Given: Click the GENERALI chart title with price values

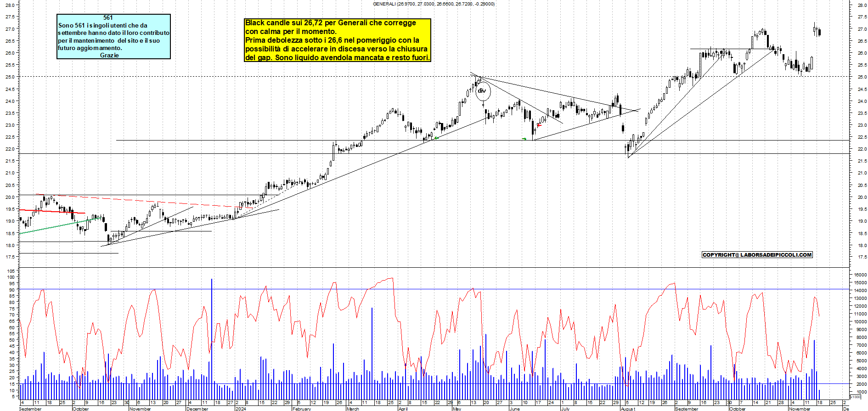Looking at the screenshot, I should [x=434, y=4].
